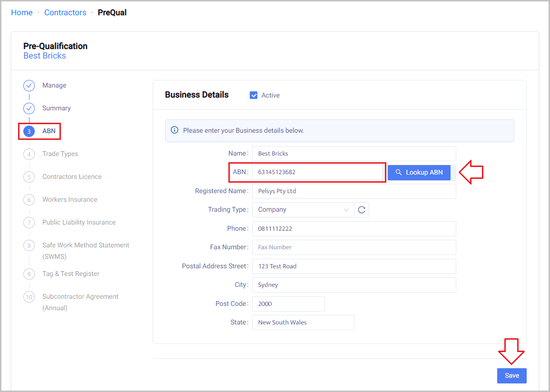This screenshot has height=392, width=550.
Task: Click the Save button
Action: coord(511,375)
